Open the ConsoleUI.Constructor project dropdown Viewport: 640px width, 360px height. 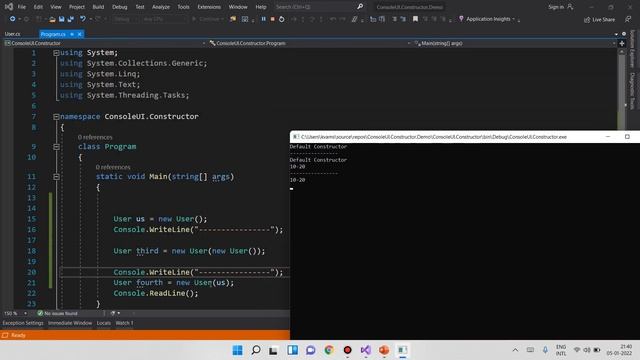[x=104, y=43]
